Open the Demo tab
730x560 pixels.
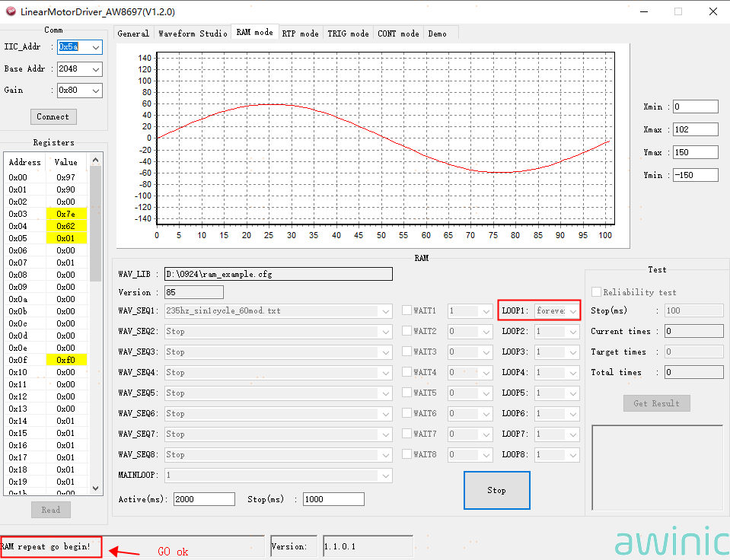(438, 33)
